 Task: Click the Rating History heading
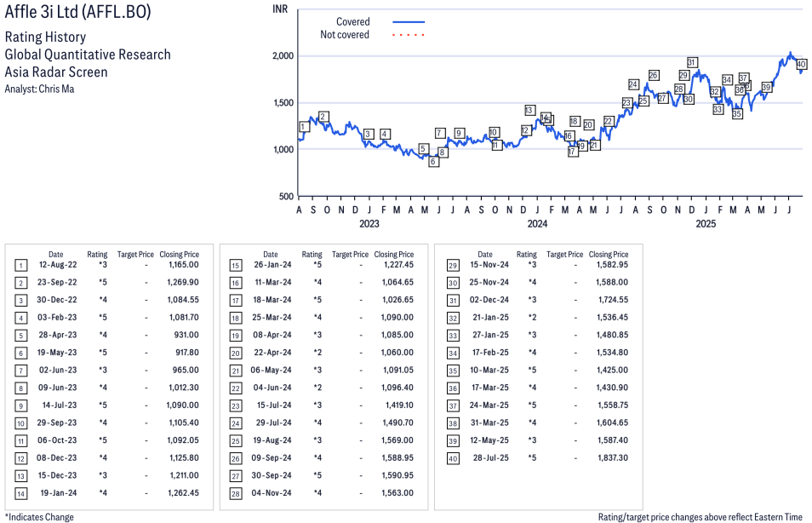pos(46,37)
